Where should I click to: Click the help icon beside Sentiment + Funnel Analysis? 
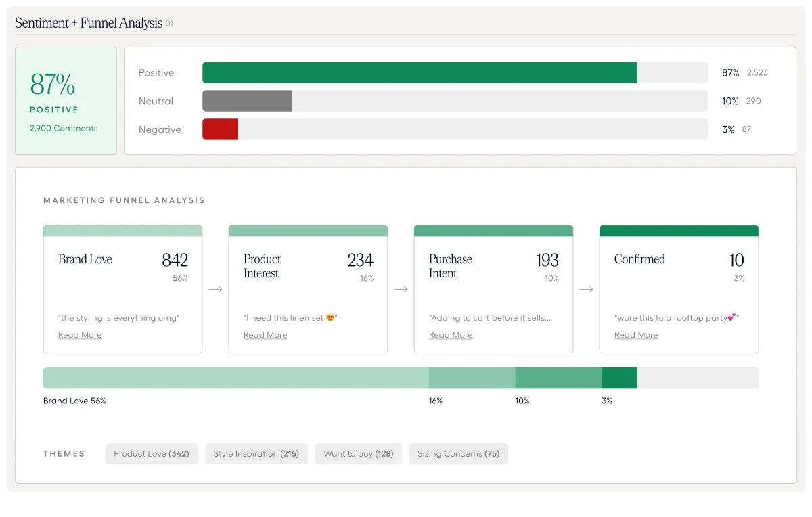pos(169,23)
